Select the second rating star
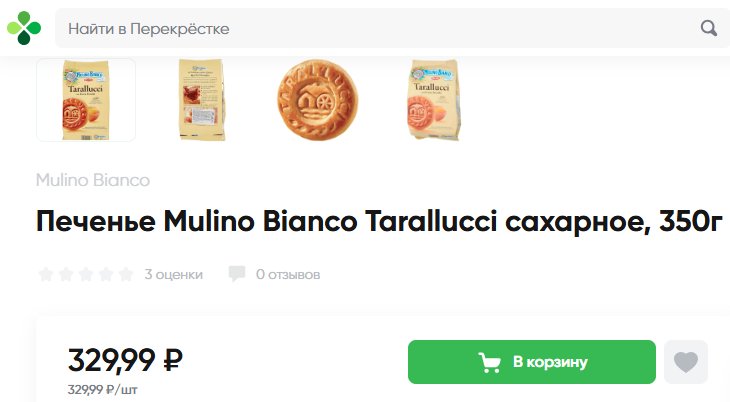Image resolution: width=730 pixels, height=402 pixels. [x=66, y=274]
